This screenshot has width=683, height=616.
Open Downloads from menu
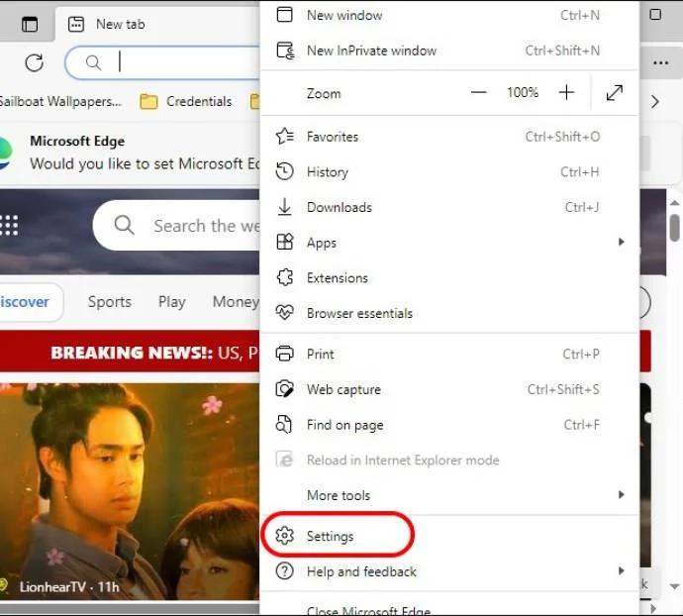click(449, 207)
